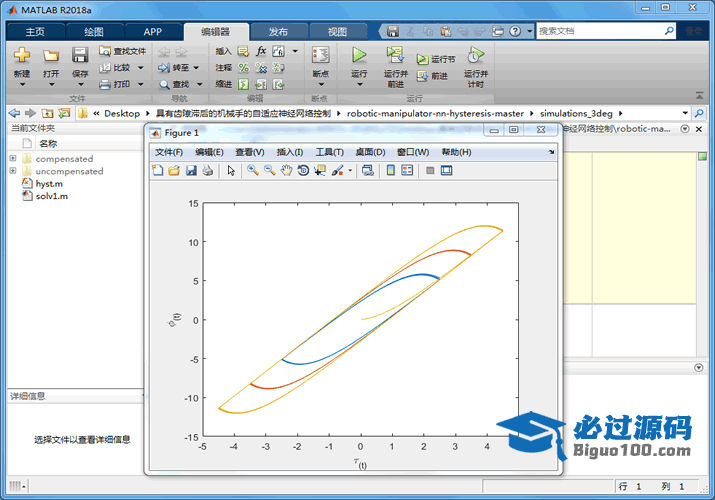Select the Figure rotate 3D tool
The image size is (715, 500).
click(303, 170)
